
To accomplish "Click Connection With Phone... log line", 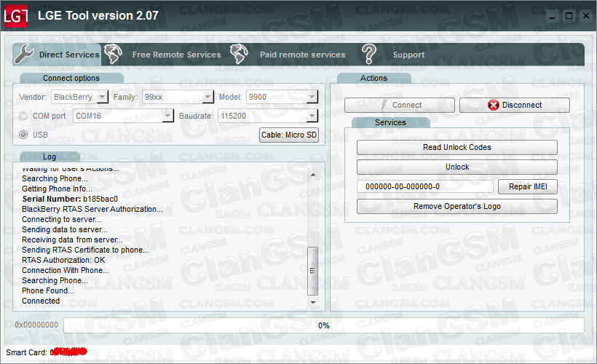I will (x=66, y=270).
